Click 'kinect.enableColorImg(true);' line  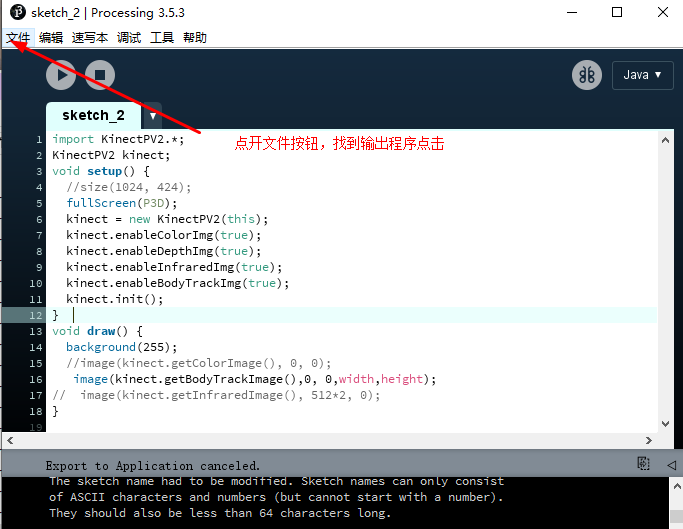click(x=163, y=235)
